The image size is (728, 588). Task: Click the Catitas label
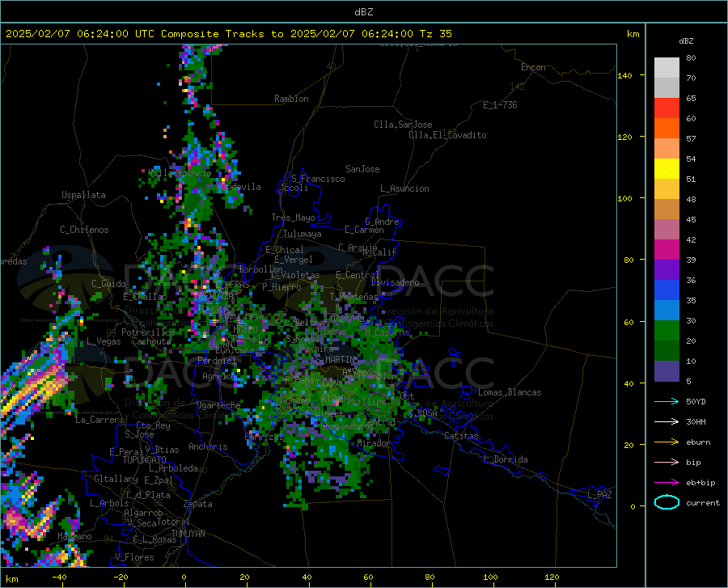(462, 436)
